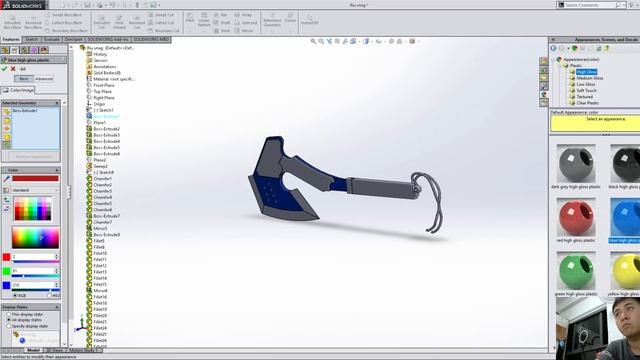Switch to the Model bottom tab
The height and width of the screenshot is (360, 640).
pyautogui.click(x=33, y=350)
